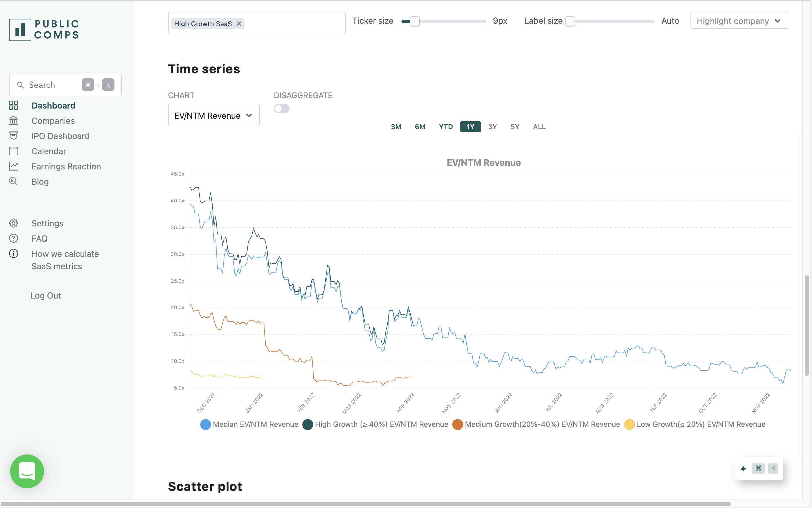Click the Settings gear icon

click(14, 223)
